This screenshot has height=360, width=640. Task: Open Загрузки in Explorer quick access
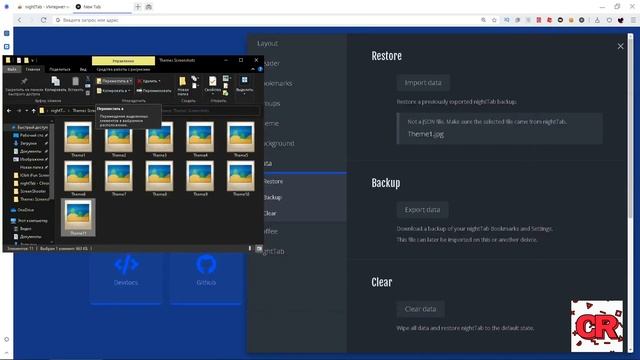coord(28,143)
